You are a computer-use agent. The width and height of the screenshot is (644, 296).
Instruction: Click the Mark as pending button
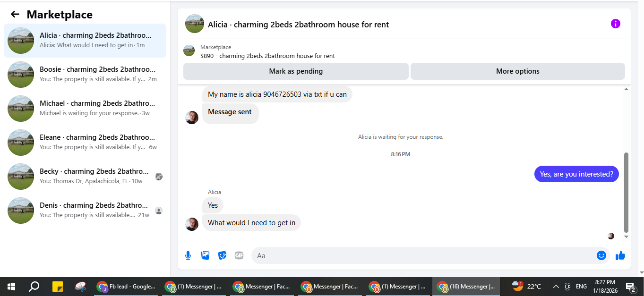(296, 71)
